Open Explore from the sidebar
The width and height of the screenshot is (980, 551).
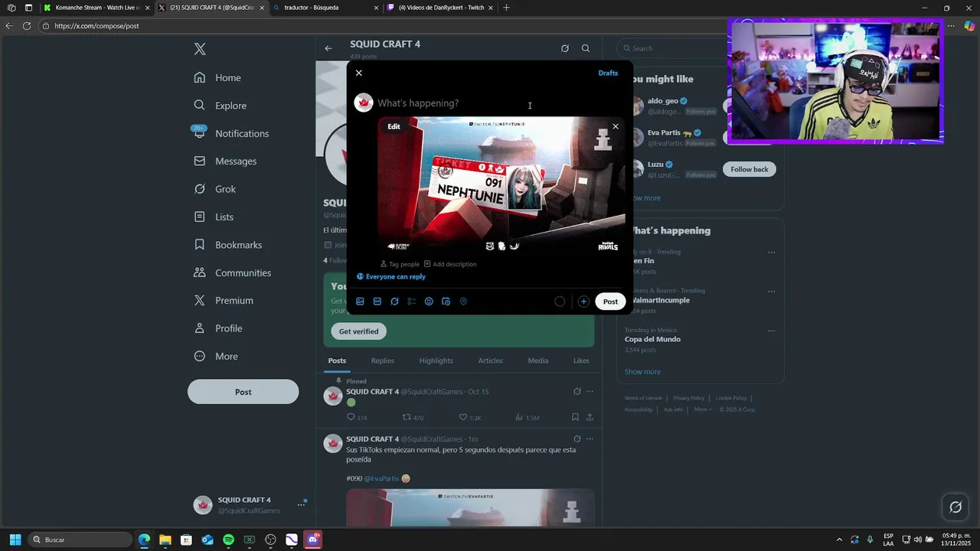pos(220,106)
